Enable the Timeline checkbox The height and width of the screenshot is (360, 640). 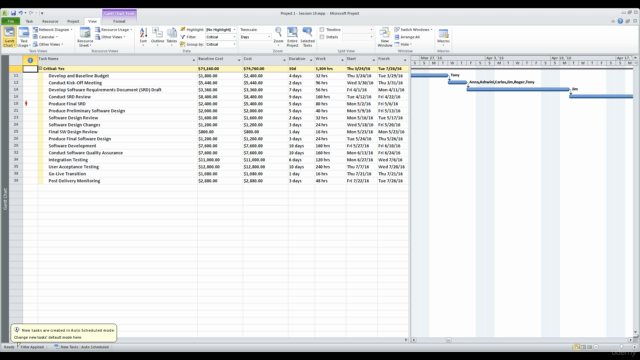pyautogui.click(x=322, y=30)
